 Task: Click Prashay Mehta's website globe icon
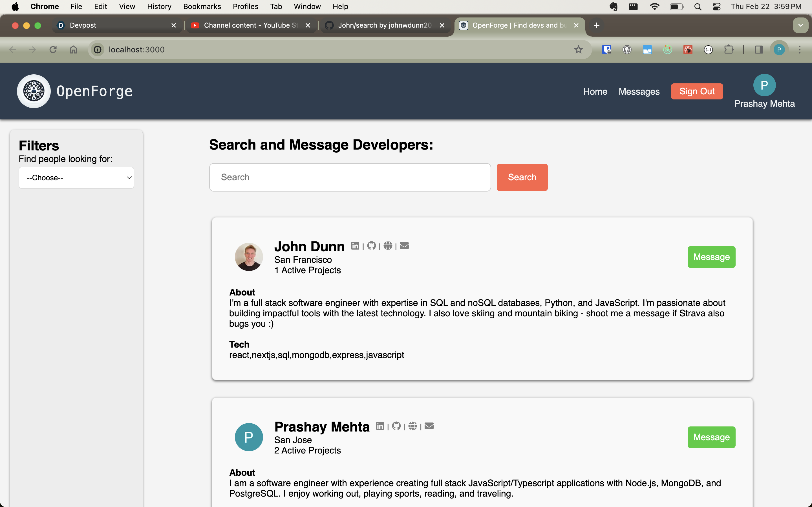413,426
